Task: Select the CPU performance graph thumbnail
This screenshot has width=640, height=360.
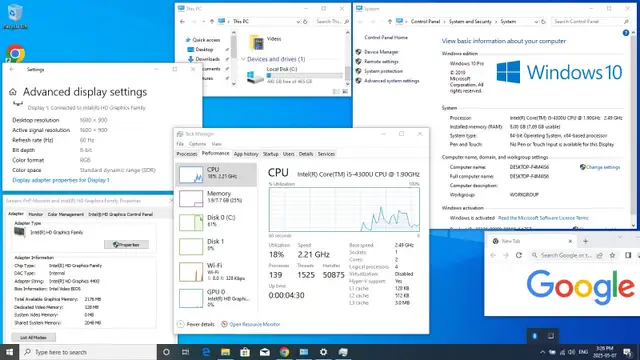Action: coord(191,175)
